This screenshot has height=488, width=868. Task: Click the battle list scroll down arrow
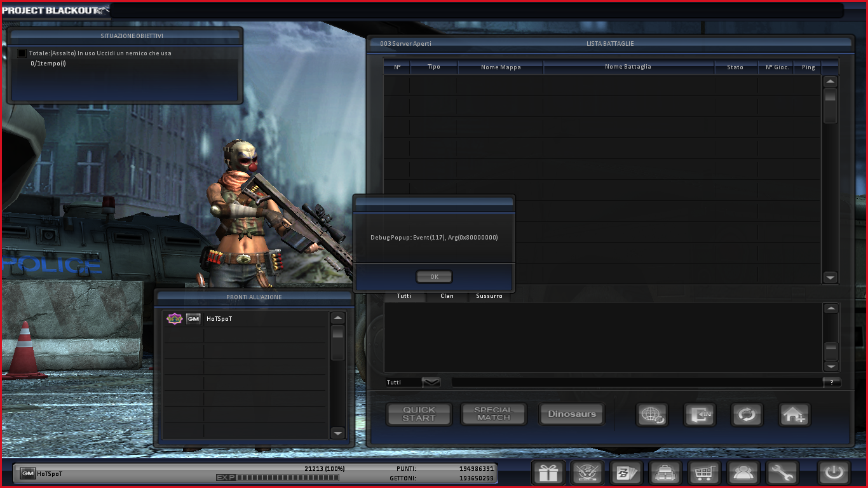tap(831, 278)
